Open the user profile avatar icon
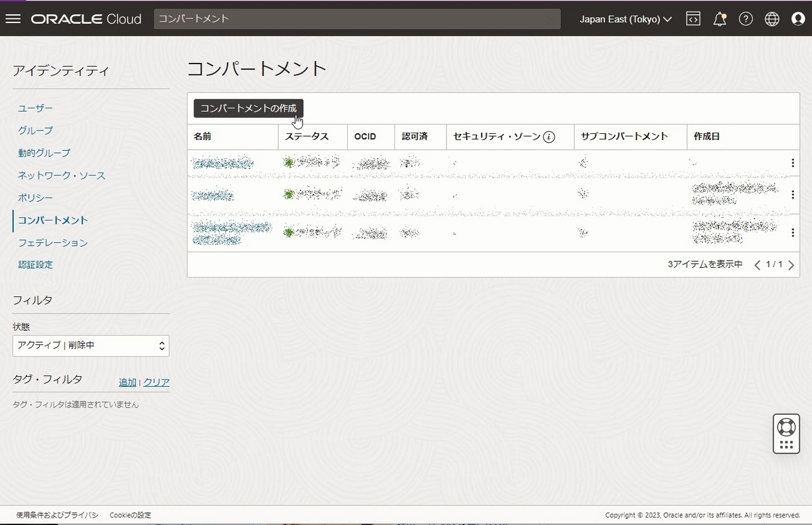 point(798,18)
